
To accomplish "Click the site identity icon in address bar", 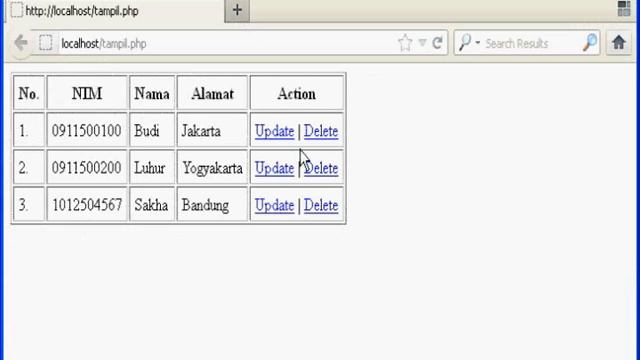I will (46, 43).
